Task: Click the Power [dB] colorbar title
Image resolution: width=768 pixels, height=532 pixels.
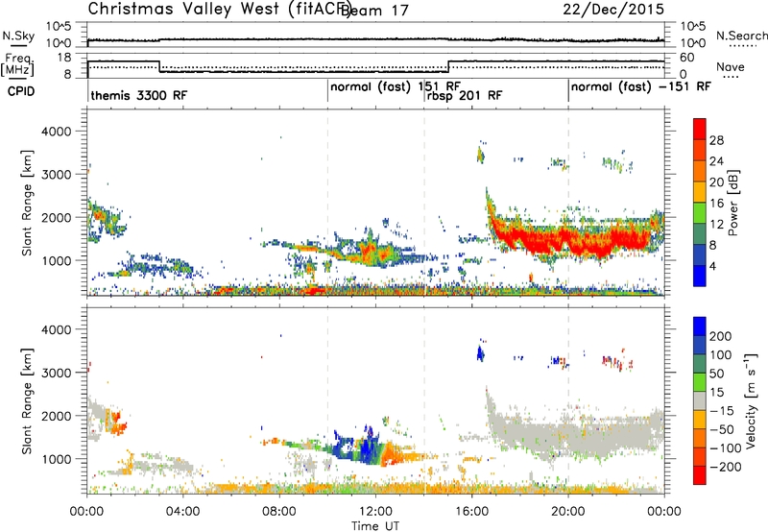Action: point(732,203)
